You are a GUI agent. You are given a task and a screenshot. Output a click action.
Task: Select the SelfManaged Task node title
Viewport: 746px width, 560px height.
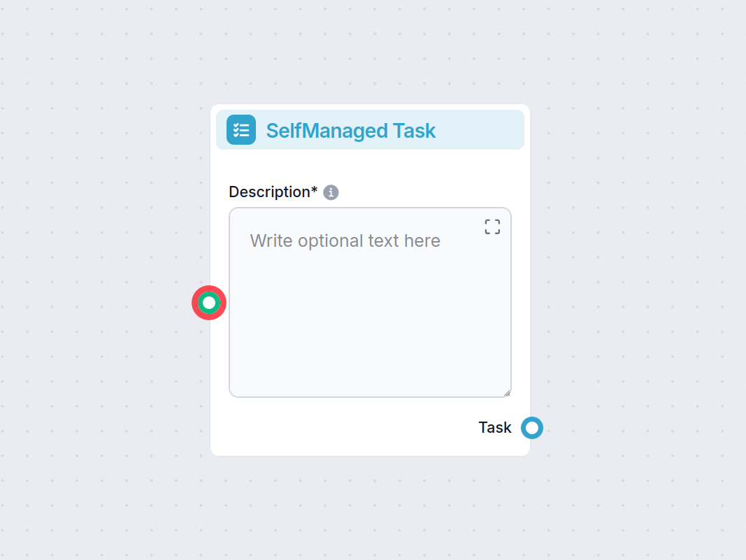[351, 131]
